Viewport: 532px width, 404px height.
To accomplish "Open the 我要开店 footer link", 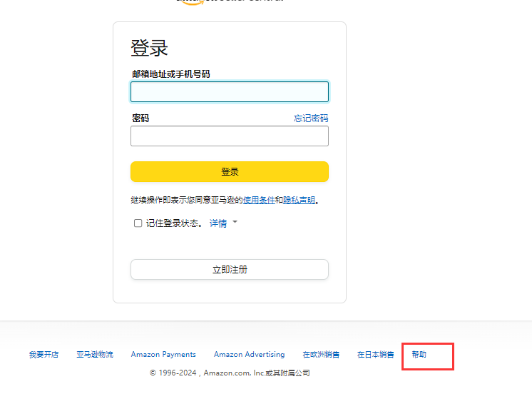I will tap(44, 355).
